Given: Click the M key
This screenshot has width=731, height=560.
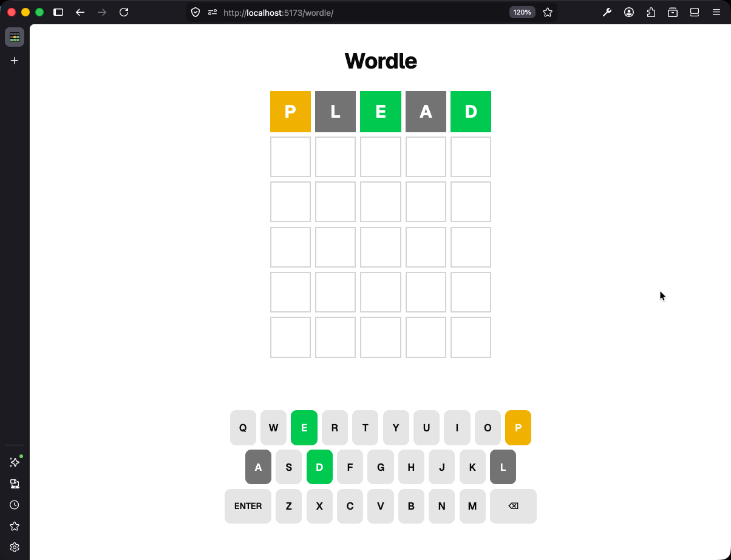Looking at the screenshot, I should [472, 506].
